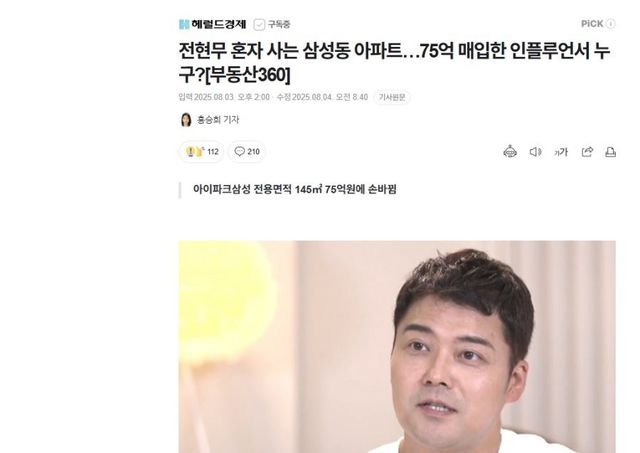
Task: Click the 기사원문 button
Action: 392,97
